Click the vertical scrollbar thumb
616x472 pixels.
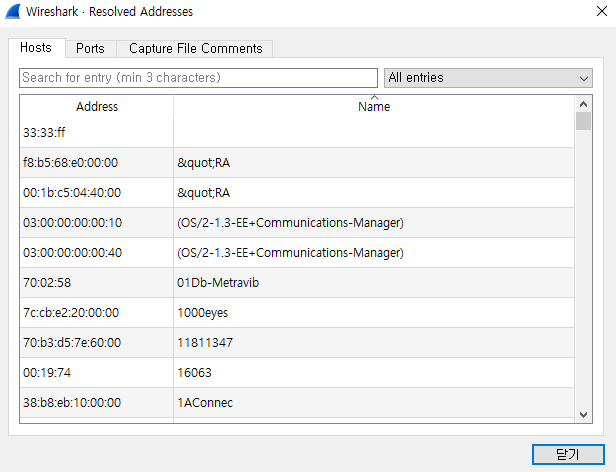583,121
